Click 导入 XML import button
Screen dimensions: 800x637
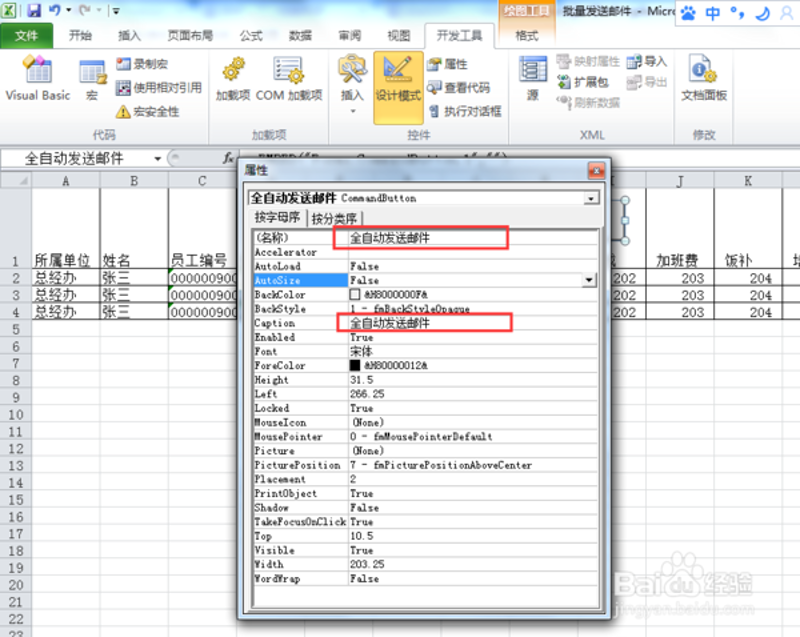647,62
